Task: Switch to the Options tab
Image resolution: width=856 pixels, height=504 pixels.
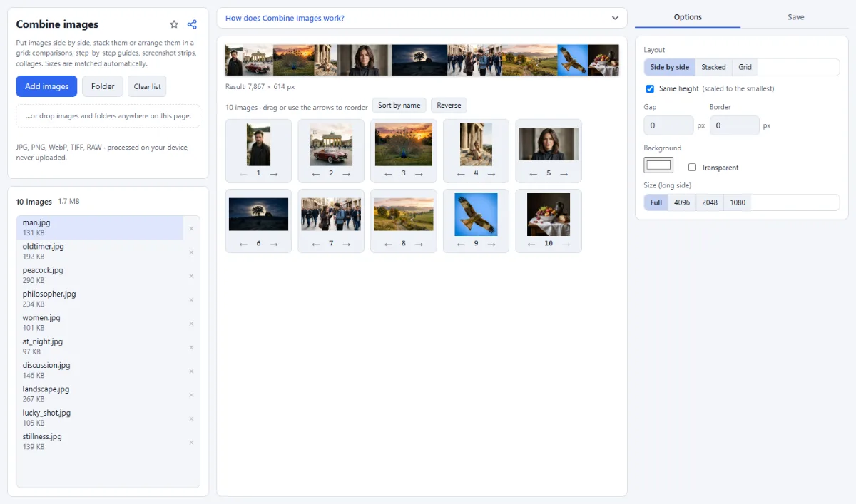Action: (x=688, y=17)
